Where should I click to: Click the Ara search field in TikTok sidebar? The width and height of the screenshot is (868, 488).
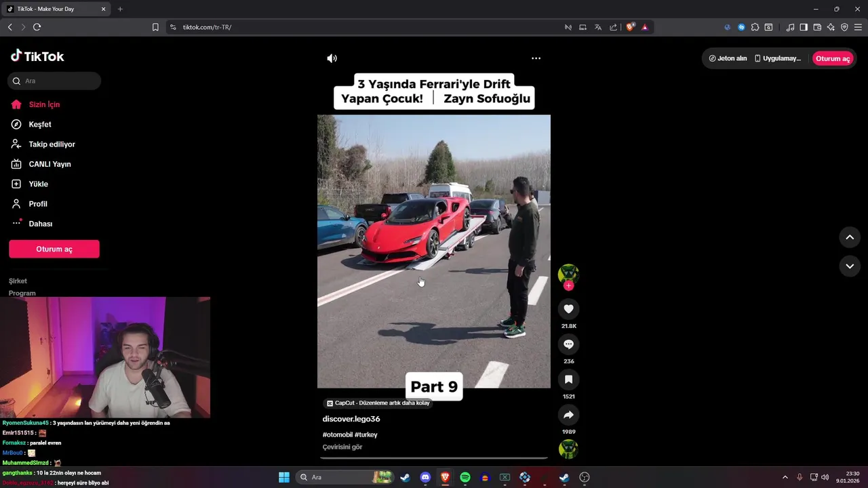[54, 81]
